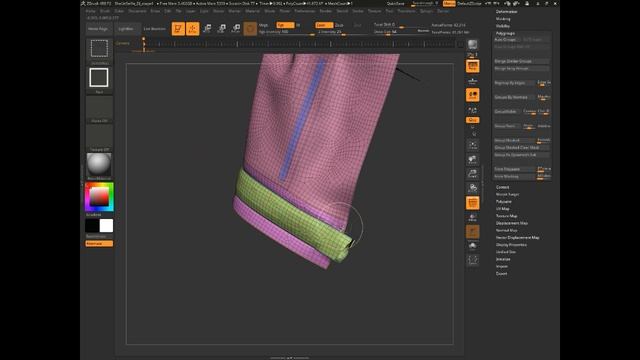The image size is (640, 360).
Task: Expand the UV Map sub-palette
Action: (502, 209)
